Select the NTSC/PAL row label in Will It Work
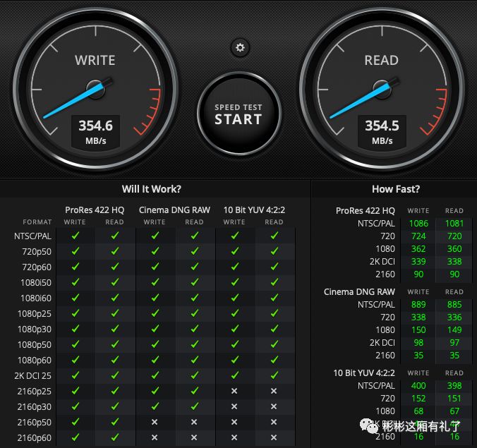Viewport: 477px width, 448px height. coord(32,236)
